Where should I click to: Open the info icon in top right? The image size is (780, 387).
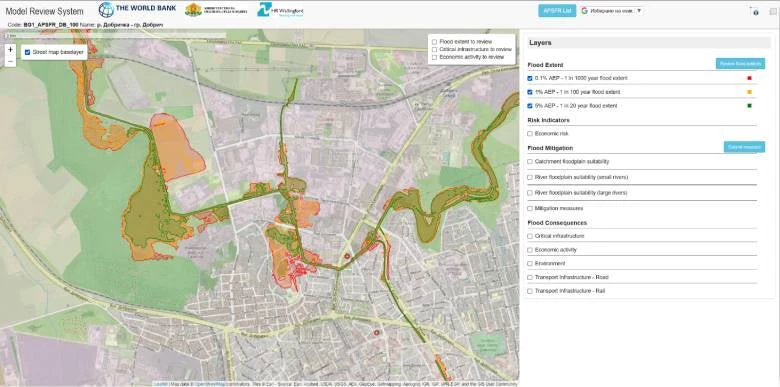756,12
